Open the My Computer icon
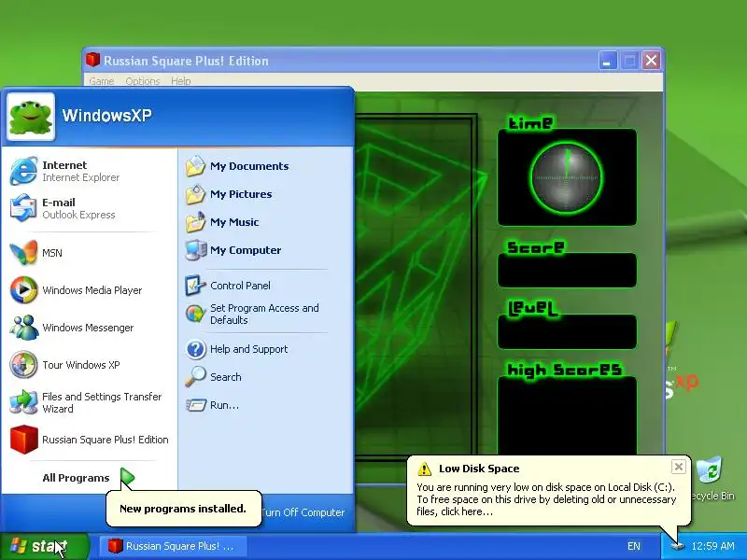This screenshot has height=560, width=747. pyautogui.click(x=195, y=250)
